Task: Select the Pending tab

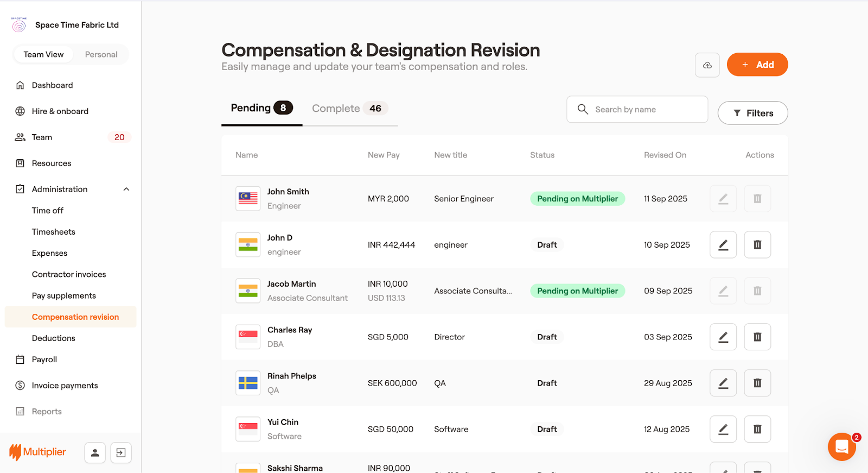Action: point(261,108)
